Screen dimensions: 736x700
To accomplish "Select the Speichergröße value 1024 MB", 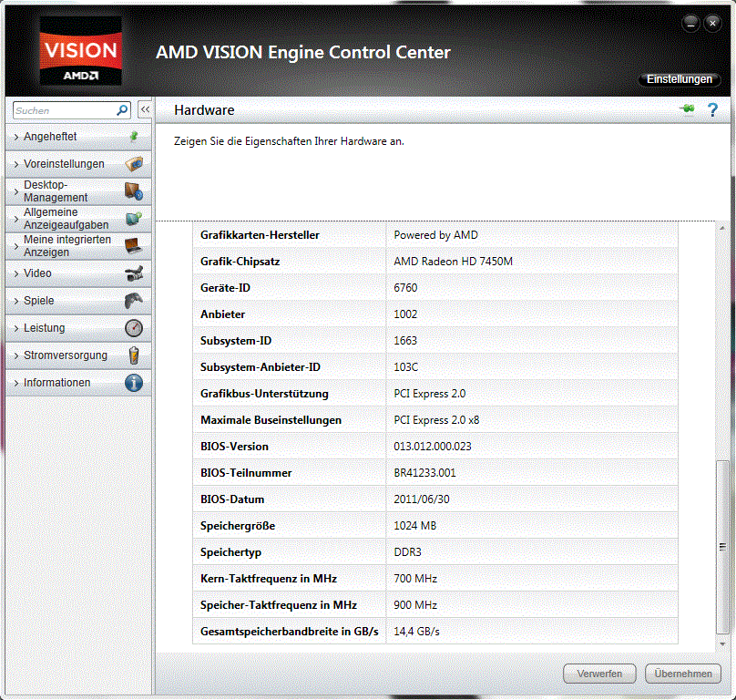I will (x=415, y=526).
